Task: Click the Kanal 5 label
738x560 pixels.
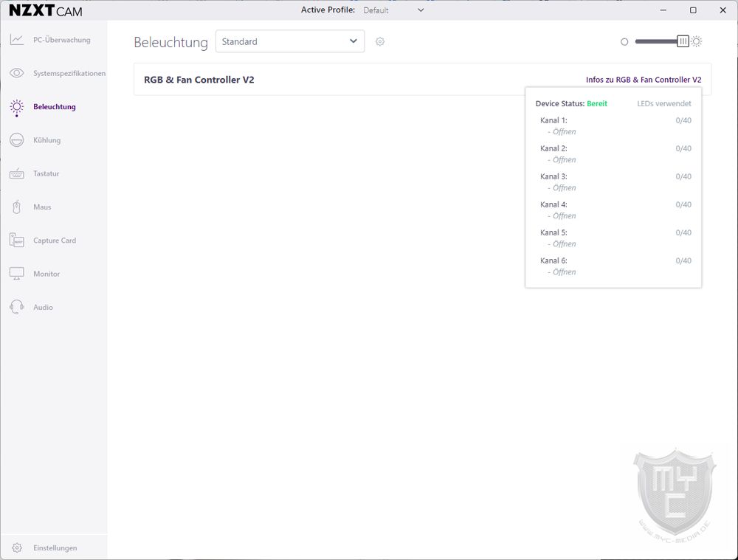Action: [553, 232]
